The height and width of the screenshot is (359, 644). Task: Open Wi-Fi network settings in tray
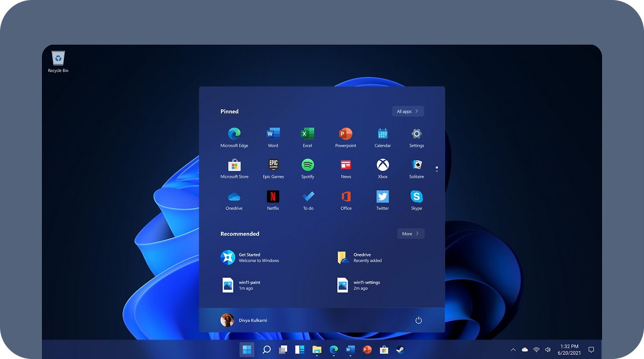(536, 349)
